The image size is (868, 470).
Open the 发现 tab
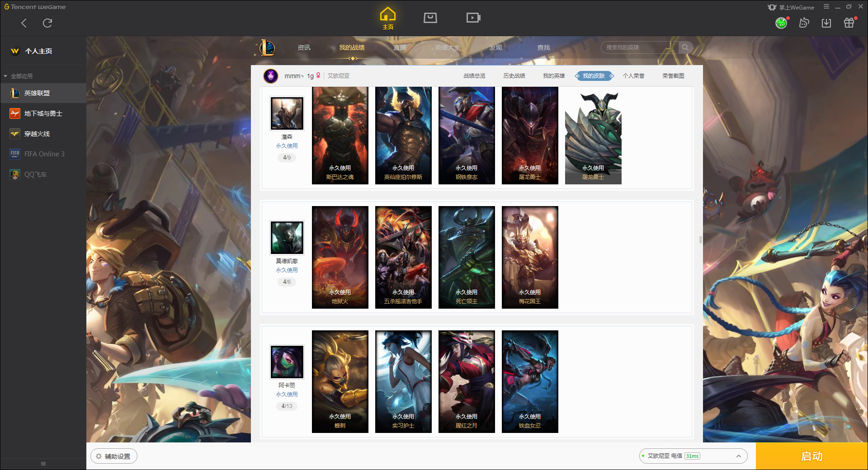495,47
